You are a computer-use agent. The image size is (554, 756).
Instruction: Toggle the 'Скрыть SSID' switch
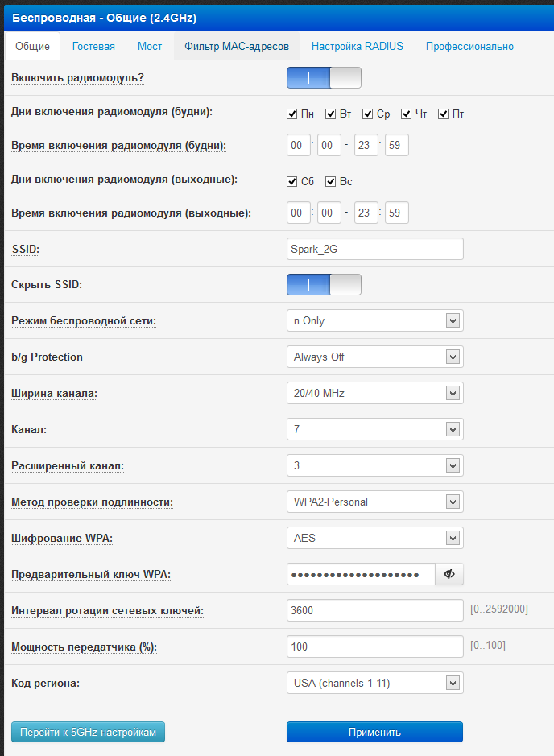(324, 285)
